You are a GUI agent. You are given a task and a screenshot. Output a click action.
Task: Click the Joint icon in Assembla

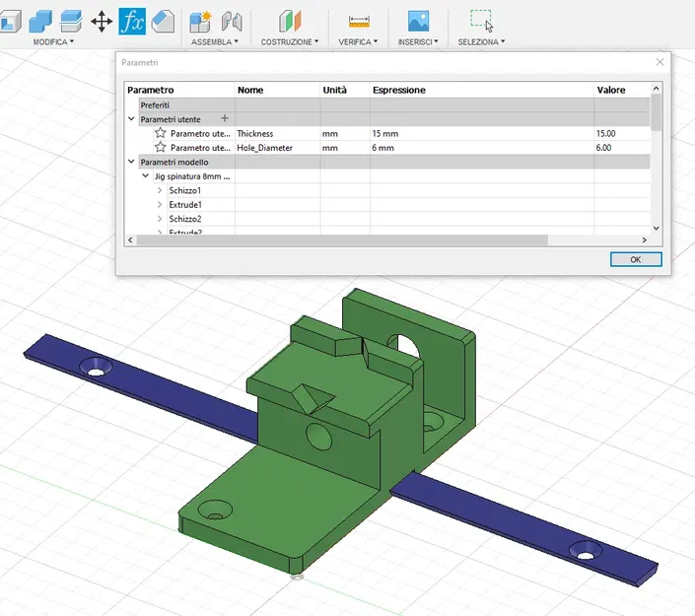pos(232,21)
